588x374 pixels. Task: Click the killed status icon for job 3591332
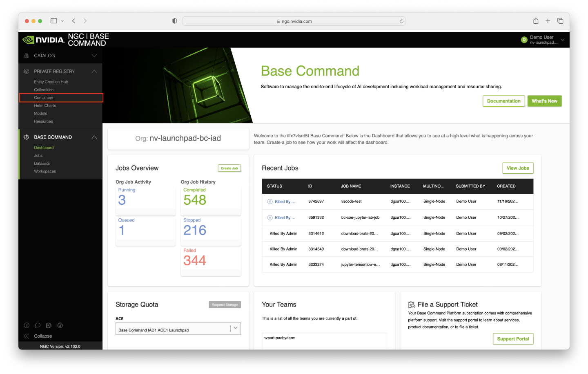(x=270, y=217)
